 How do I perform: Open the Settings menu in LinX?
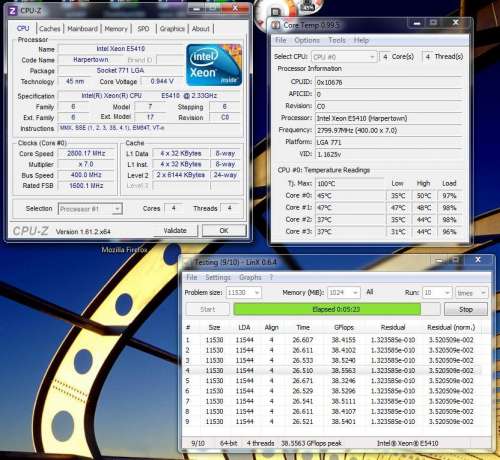(218, 277)
